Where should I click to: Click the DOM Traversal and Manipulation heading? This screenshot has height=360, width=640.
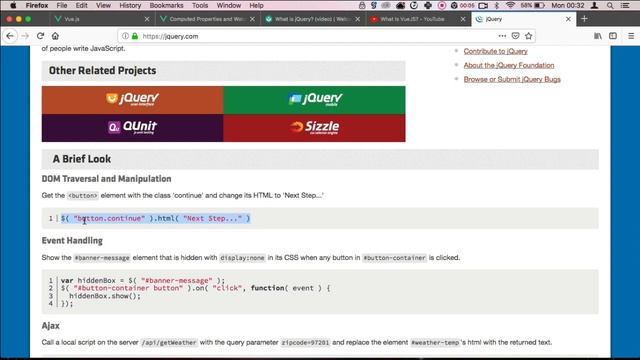[x=106, y=179]
